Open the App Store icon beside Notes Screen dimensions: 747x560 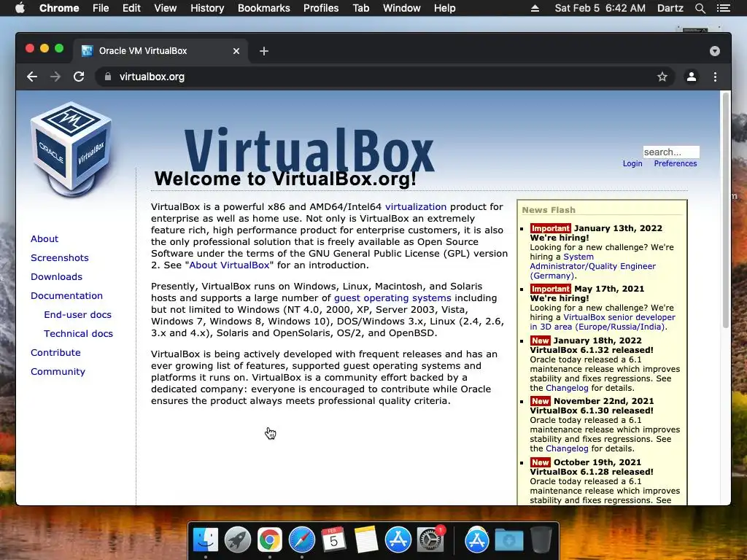point(398,540)
